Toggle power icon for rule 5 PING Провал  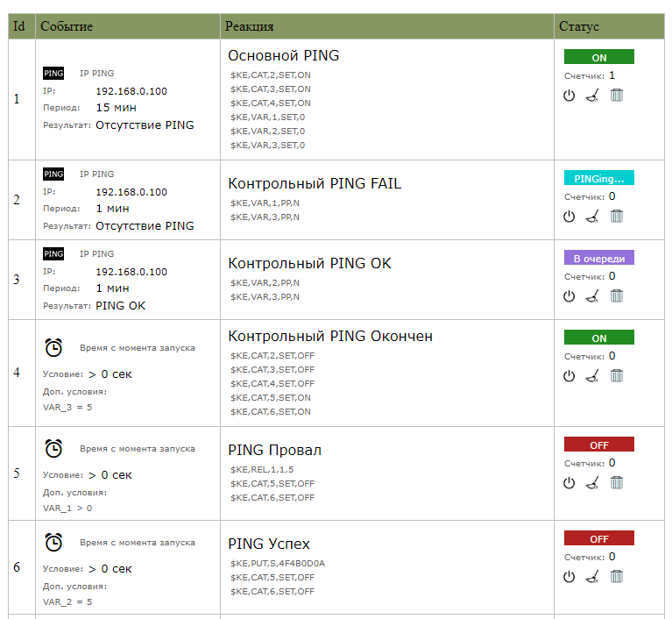tap(569, 482)
